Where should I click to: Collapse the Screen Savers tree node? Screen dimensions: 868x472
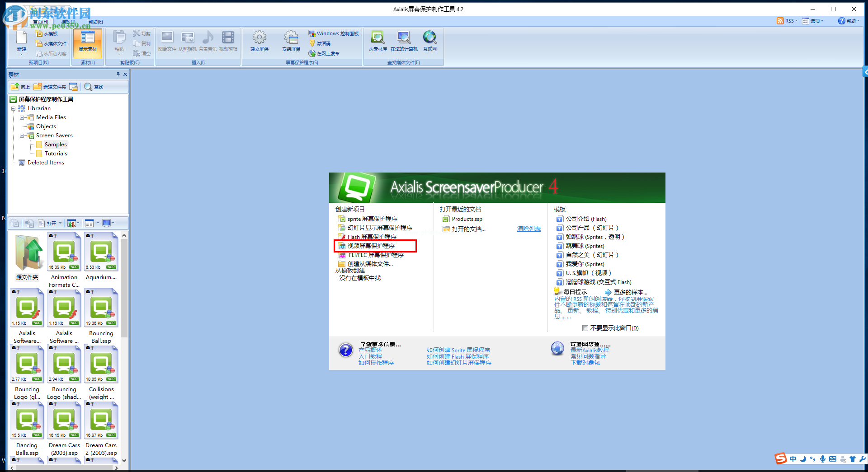pyautogui.click(x=22, y=136)
